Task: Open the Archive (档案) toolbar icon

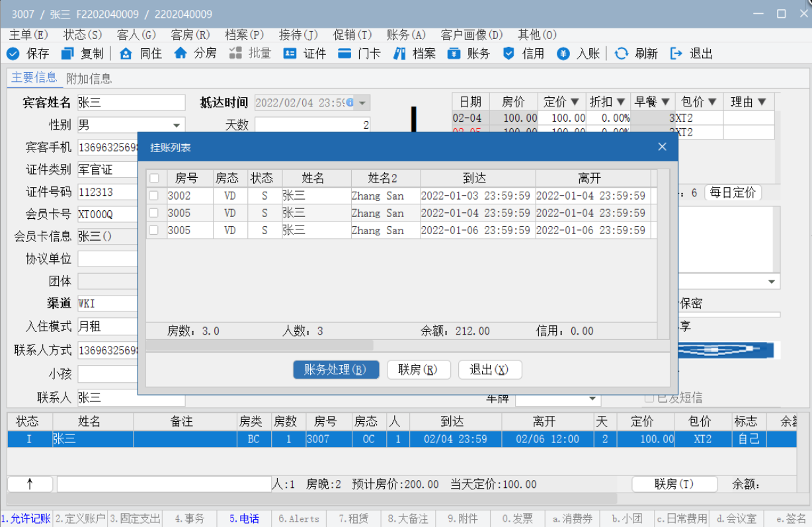Action: coord(399,54)
